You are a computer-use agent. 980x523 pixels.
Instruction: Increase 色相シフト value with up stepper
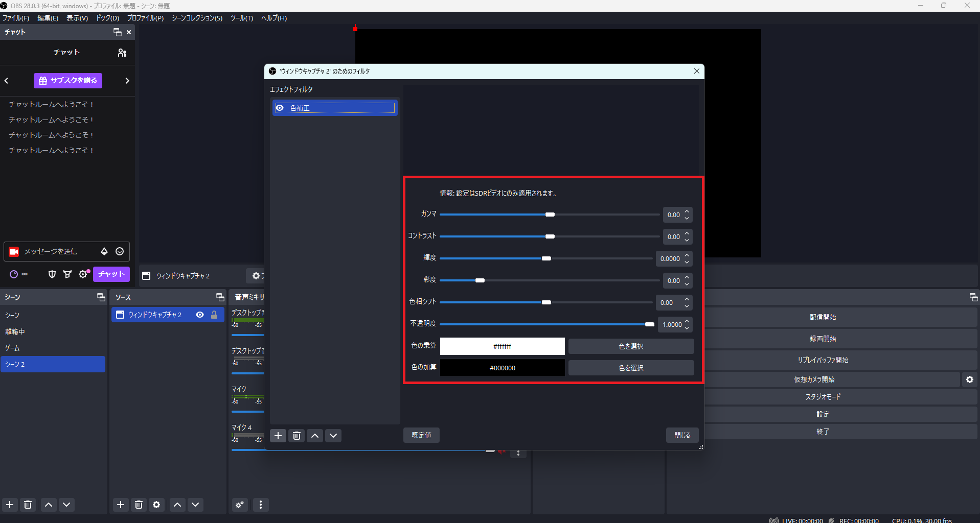[x=687, y=299]
